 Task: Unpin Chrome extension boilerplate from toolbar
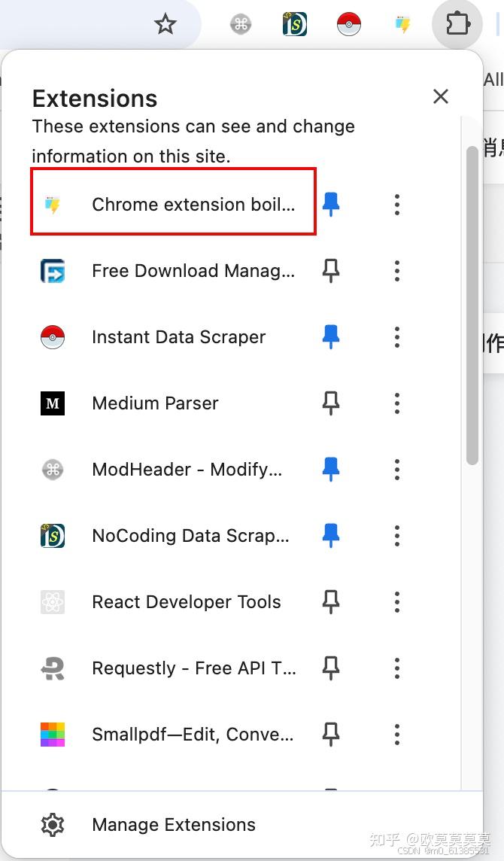click(x=331, y=204)
